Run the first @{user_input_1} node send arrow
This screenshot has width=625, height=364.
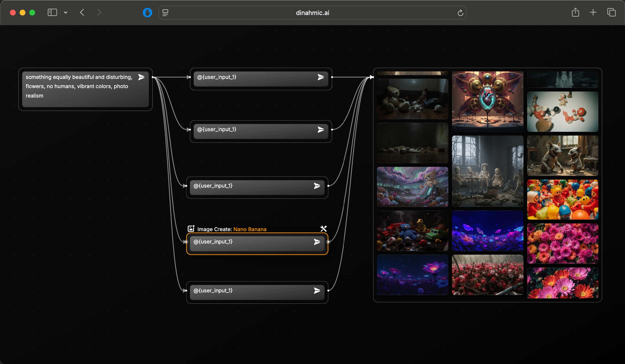tap(321, 77)
